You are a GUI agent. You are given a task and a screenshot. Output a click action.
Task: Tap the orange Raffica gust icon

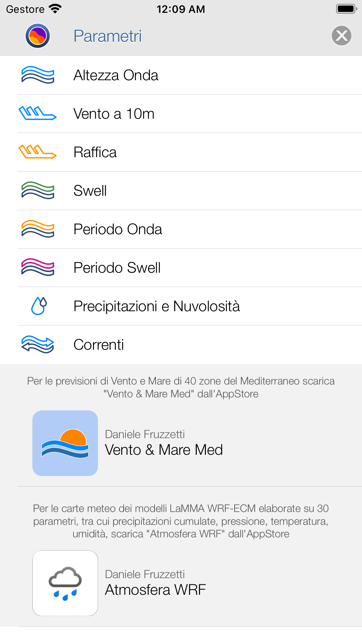38,152
